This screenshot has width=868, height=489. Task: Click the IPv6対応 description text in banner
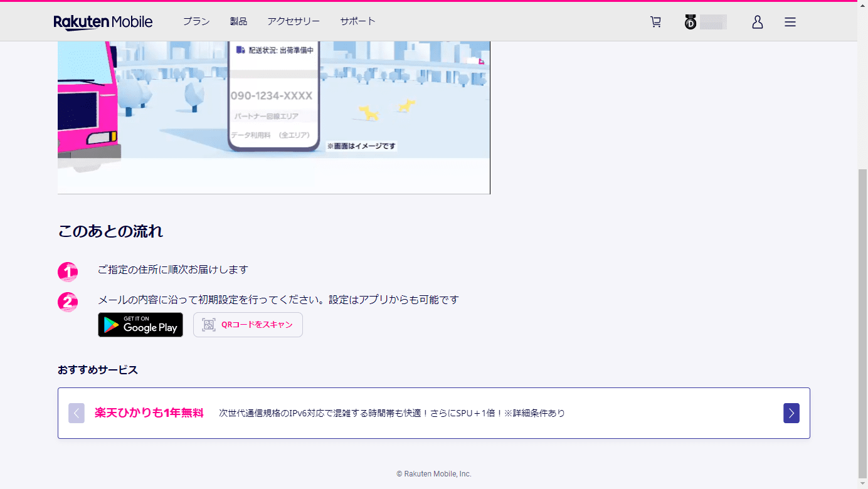[x=392, y=413]
